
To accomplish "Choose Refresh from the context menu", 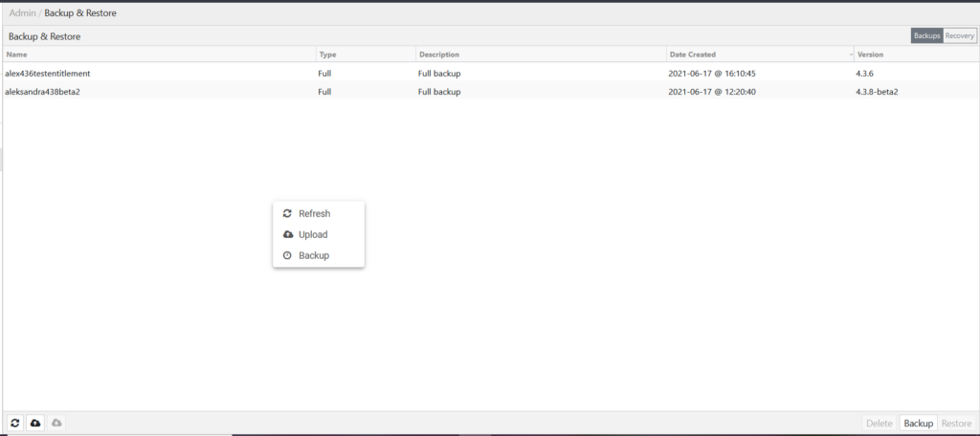I will click(x=319, y=213).
